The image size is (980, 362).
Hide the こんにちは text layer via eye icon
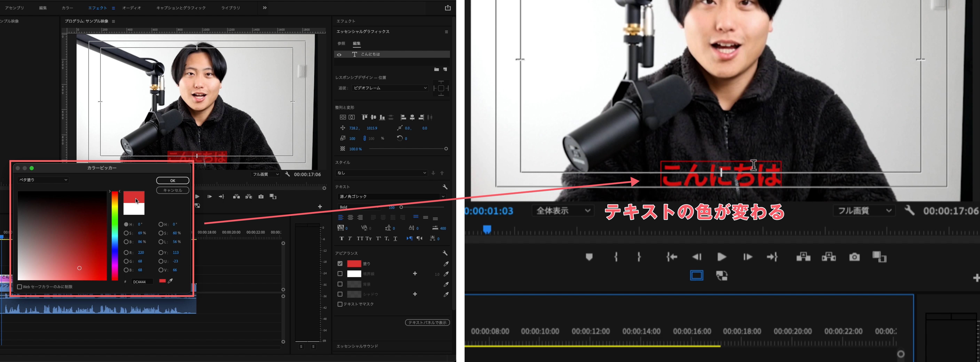coord(339,54)
